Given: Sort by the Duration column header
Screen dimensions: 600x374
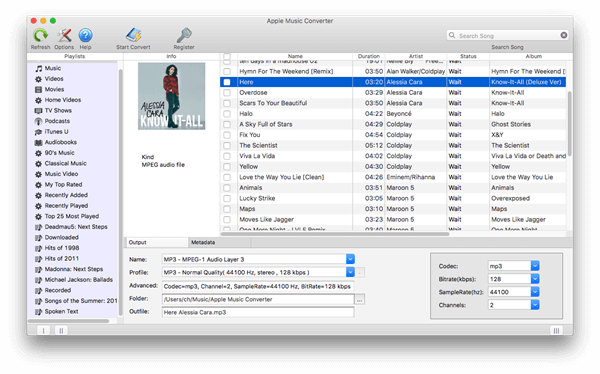Looking at the screenshot, I should [368, 56].
